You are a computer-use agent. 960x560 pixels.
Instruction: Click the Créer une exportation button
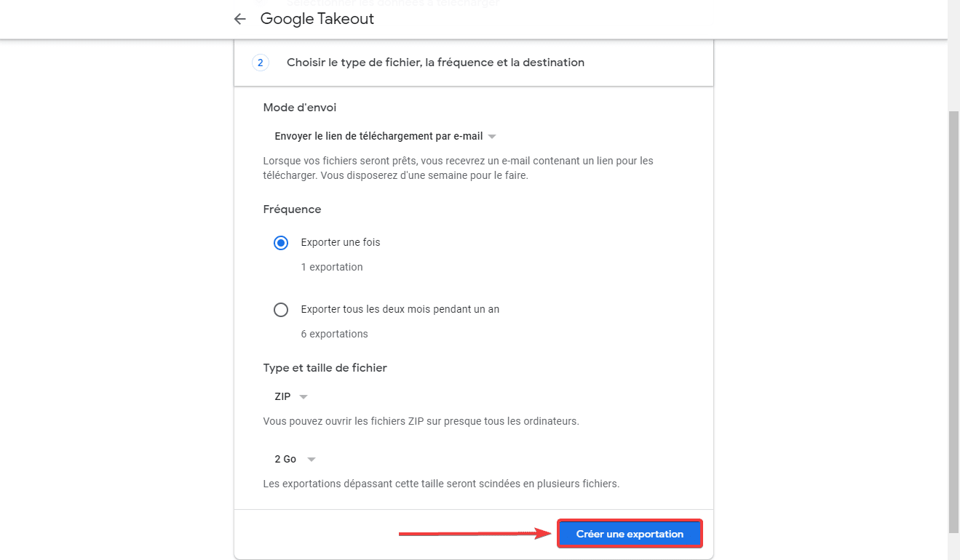(x=630, y=534)
